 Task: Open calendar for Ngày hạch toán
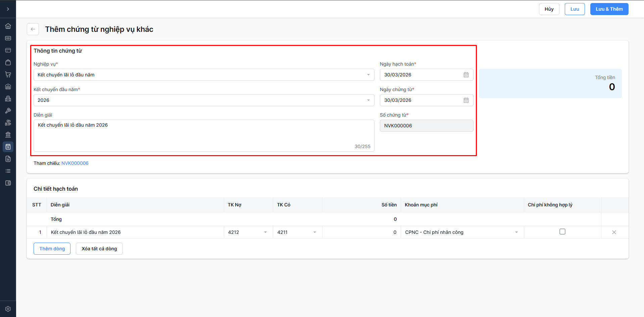(x=466, y=75)
